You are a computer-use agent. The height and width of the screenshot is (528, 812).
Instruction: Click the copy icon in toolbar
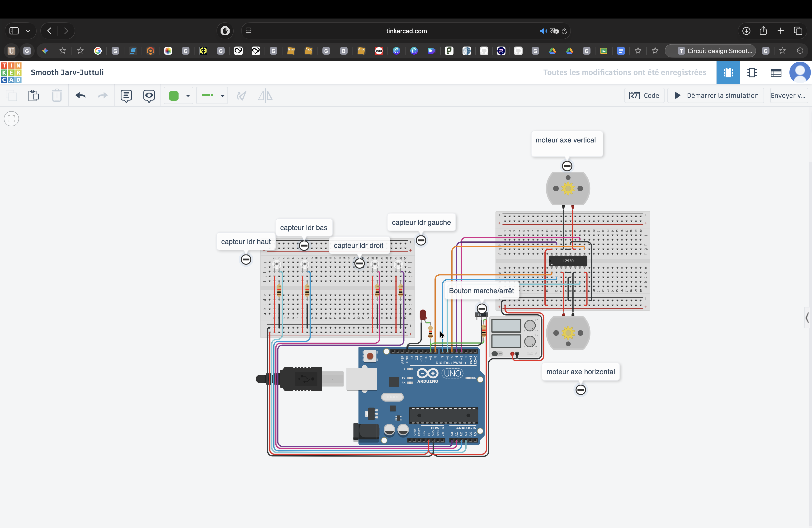point(11,95)
